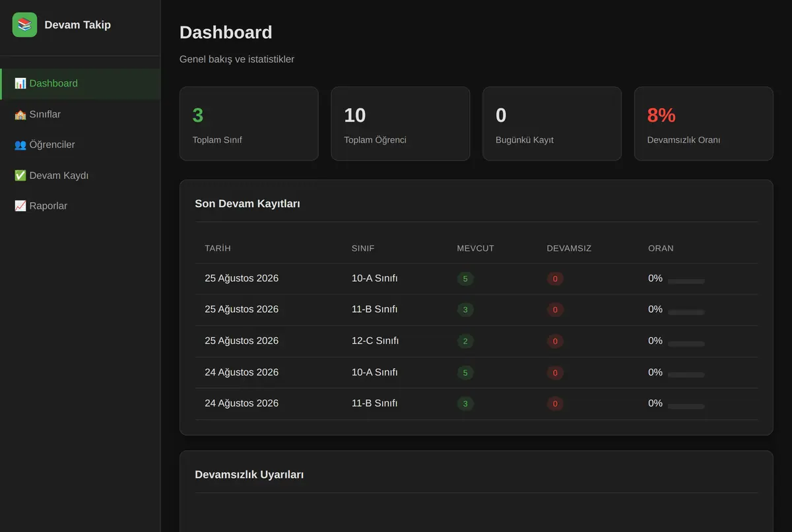Click the bar chart icon beside Dashboard

pos(20,84)
